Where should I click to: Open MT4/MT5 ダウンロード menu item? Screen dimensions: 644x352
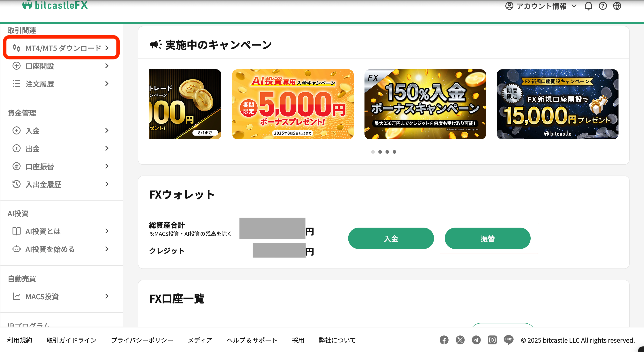61,48
